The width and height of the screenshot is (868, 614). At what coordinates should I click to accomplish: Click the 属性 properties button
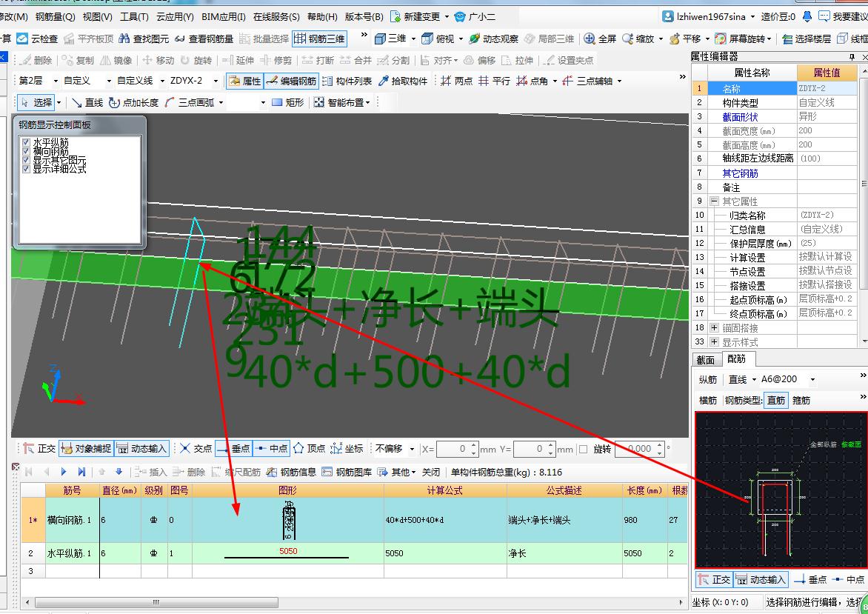pyautogui.click(x=244, y=81)
